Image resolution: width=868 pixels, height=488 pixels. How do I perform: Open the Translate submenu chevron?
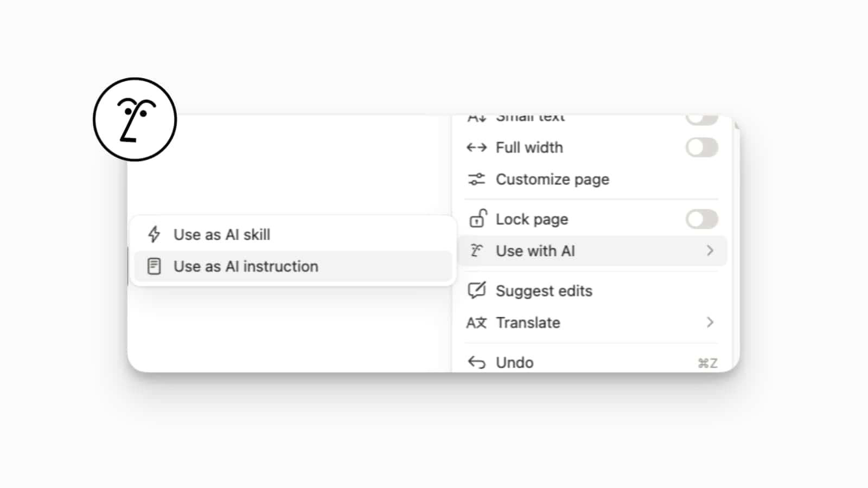(x=710, y=322)
